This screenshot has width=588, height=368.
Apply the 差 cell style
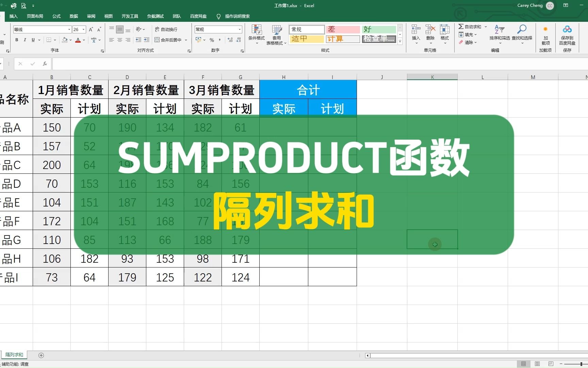point(343,29)
